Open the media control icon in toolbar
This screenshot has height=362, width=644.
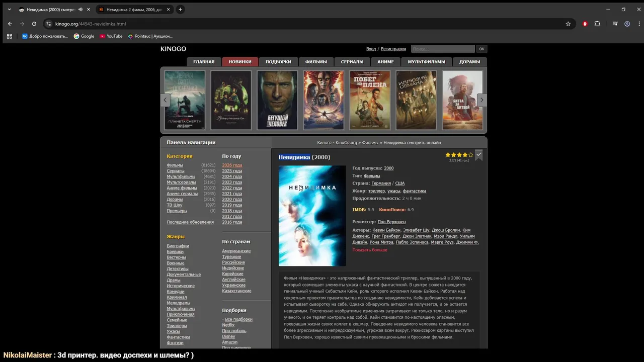[615, 24]
